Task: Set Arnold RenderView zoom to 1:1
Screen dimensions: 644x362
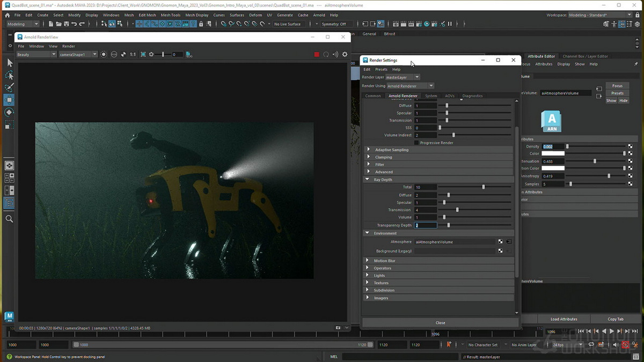Action: coord(133,54)
